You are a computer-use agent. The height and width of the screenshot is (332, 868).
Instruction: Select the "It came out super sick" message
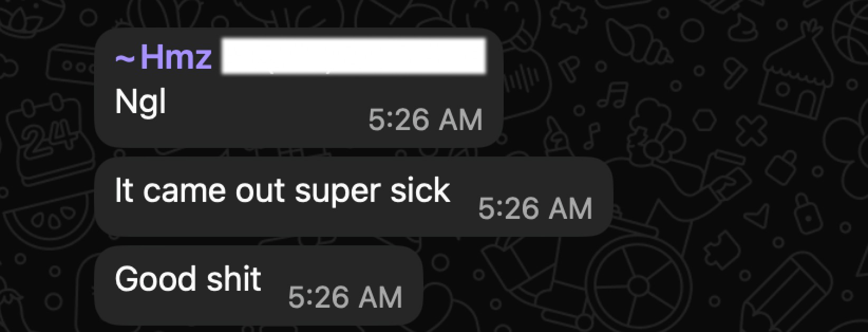[x=282, y=190]
